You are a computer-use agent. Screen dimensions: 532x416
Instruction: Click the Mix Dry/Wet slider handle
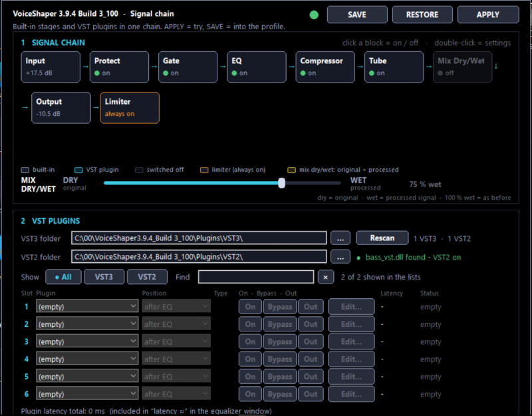(x=281, y=183)
